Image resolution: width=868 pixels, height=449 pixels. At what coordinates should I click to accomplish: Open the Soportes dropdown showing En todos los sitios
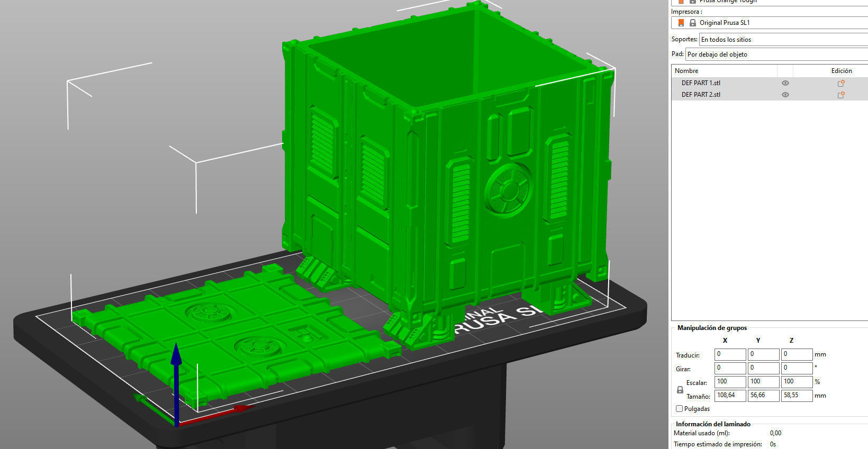(783, 40)
